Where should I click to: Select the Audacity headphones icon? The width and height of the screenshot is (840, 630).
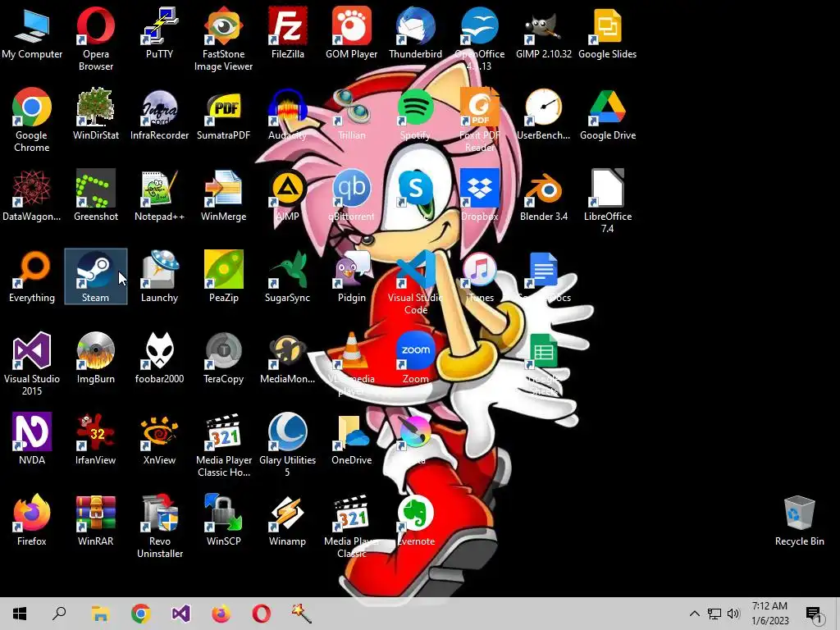point(288,107)
